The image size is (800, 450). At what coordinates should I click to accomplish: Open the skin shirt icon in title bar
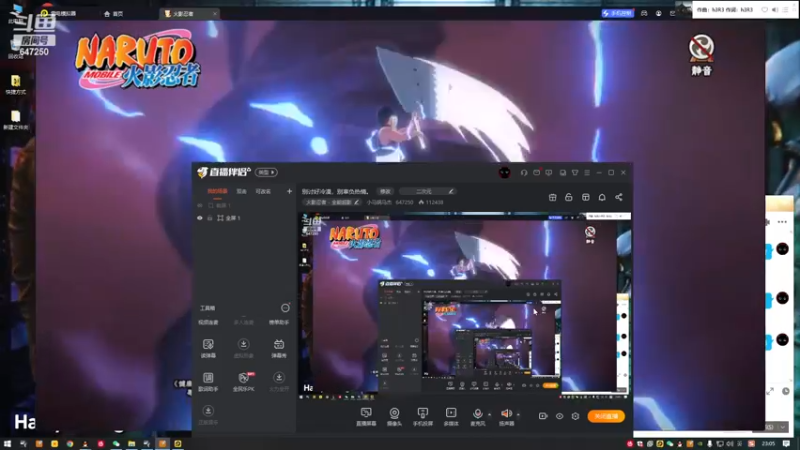(575, 173)
